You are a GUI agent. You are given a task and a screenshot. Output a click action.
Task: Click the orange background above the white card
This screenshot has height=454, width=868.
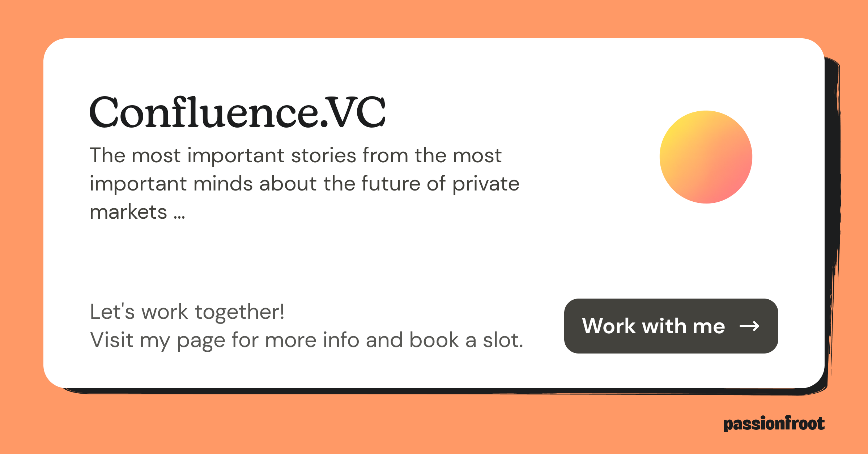pos(434,18)
